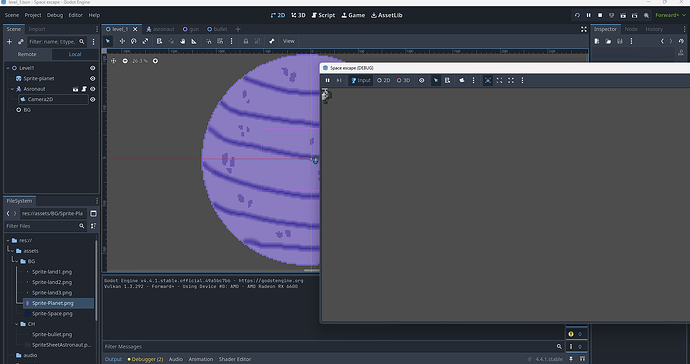Switch to the asronaut scene tab
The width and height of the screenshot is (690, 364).
pyautogui.click(x=160, y=29)
